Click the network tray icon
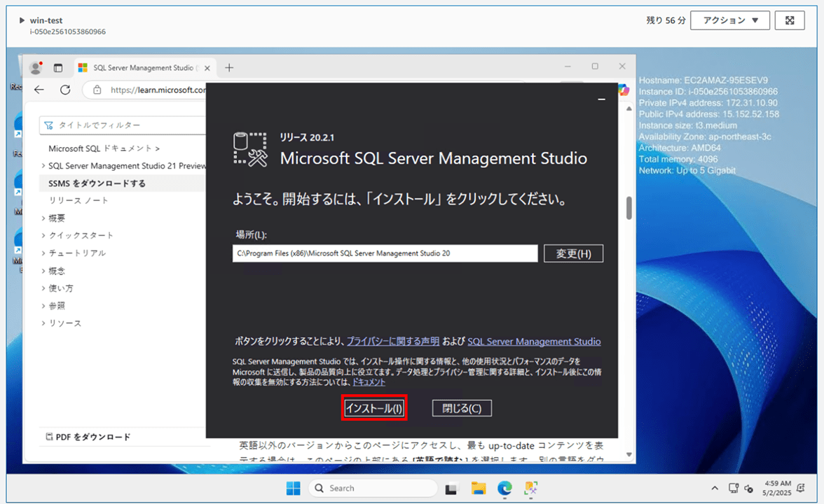This screenshot has width=824, height=504. point(734,489)
